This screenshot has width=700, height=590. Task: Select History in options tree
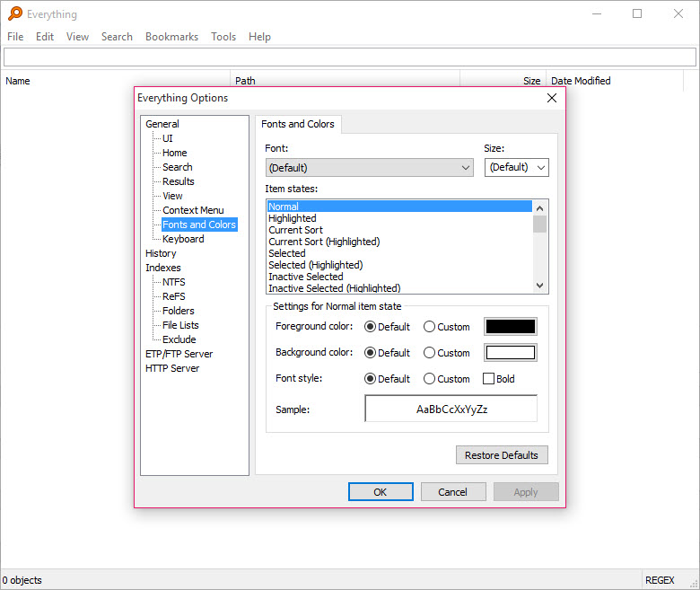click(x=161, y=253)
